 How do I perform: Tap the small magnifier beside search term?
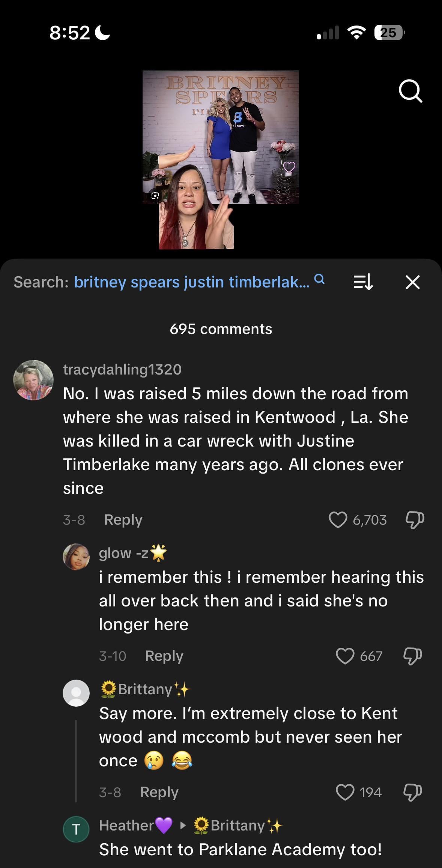pyautogui.click(x=319, y=279)
